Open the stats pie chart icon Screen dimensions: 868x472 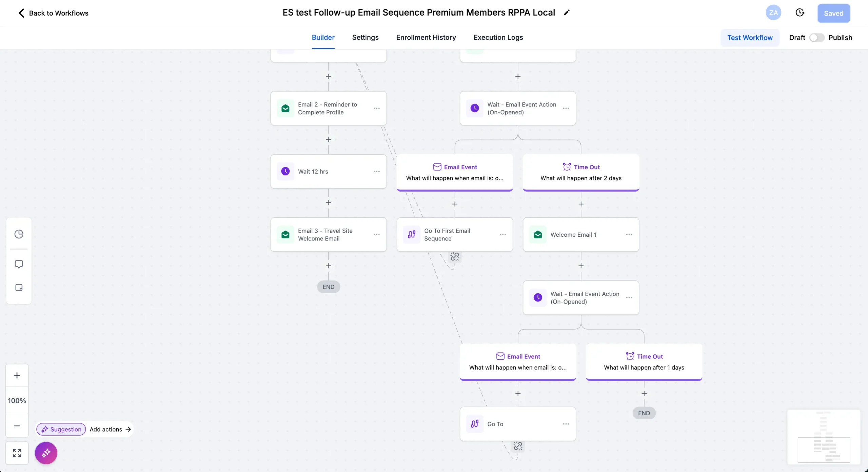pyautogui.click(x=19, y=234)
